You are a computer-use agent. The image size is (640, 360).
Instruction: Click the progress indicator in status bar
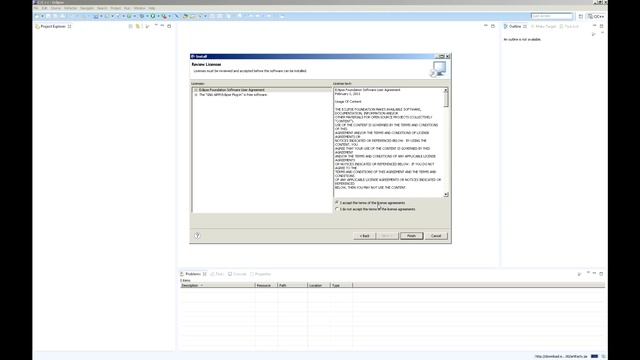[x=594, y=356]
